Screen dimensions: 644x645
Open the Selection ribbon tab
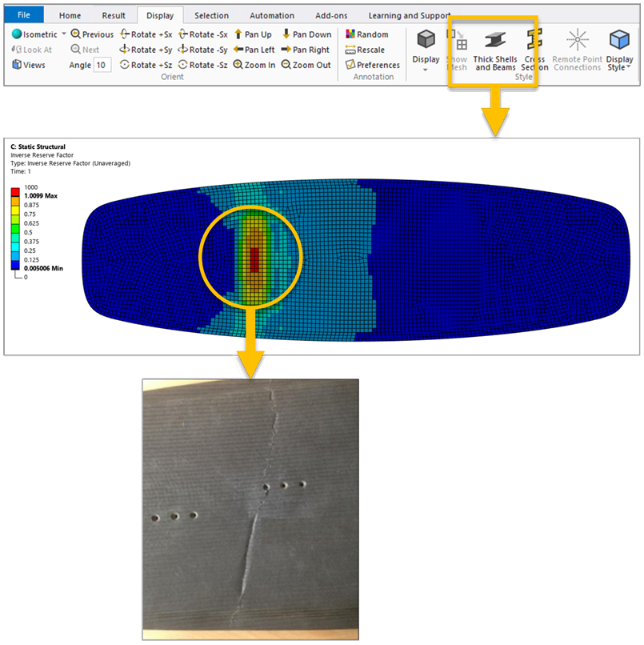coord(211,16)
